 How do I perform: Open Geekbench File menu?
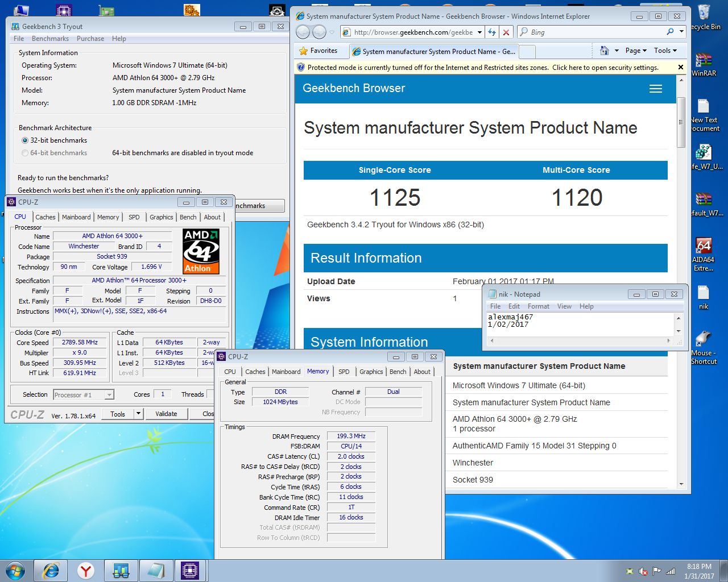pos(19,39)
